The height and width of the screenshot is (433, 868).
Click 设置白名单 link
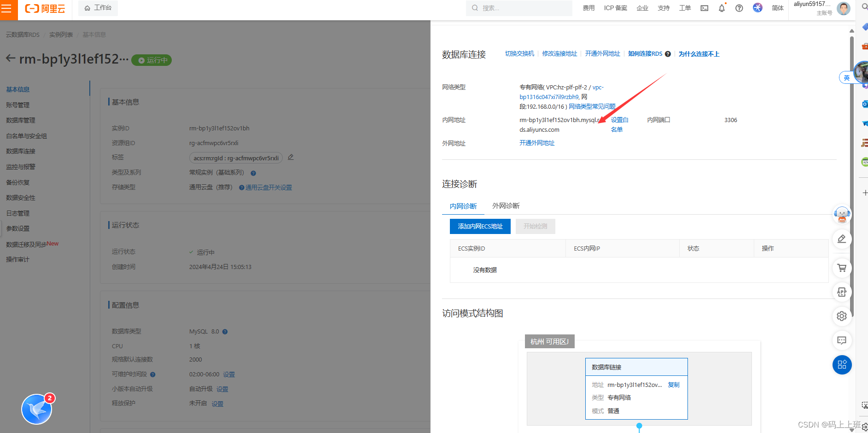tap(619, 124)
